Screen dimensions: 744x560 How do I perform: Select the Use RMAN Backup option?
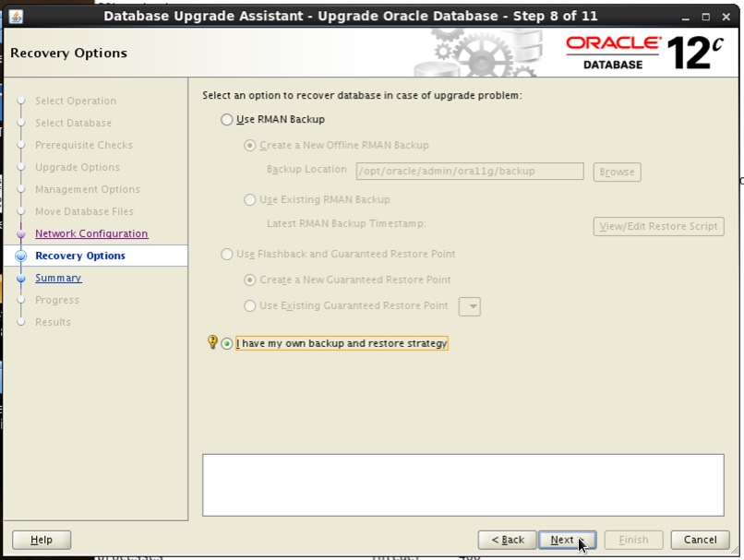[x=227, y=120]
